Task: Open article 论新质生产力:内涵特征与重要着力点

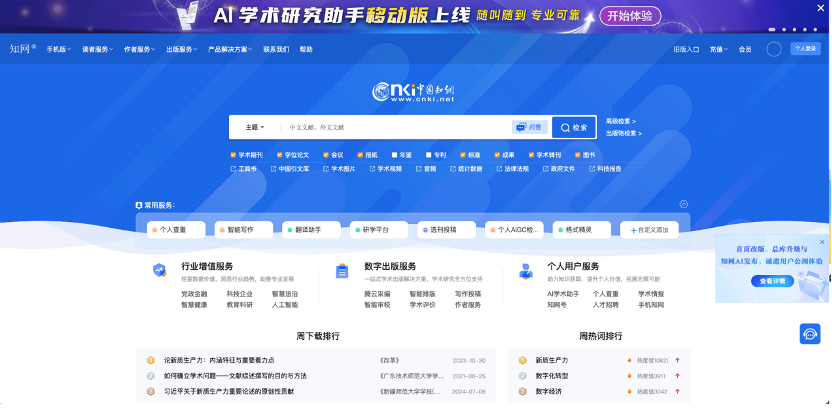Action: point(219,360)
